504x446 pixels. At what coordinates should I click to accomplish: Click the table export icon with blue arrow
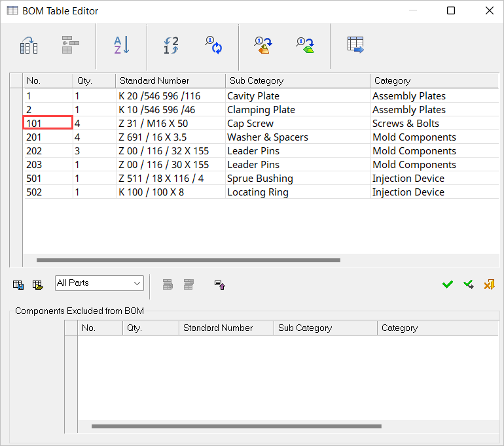(355, 45)
